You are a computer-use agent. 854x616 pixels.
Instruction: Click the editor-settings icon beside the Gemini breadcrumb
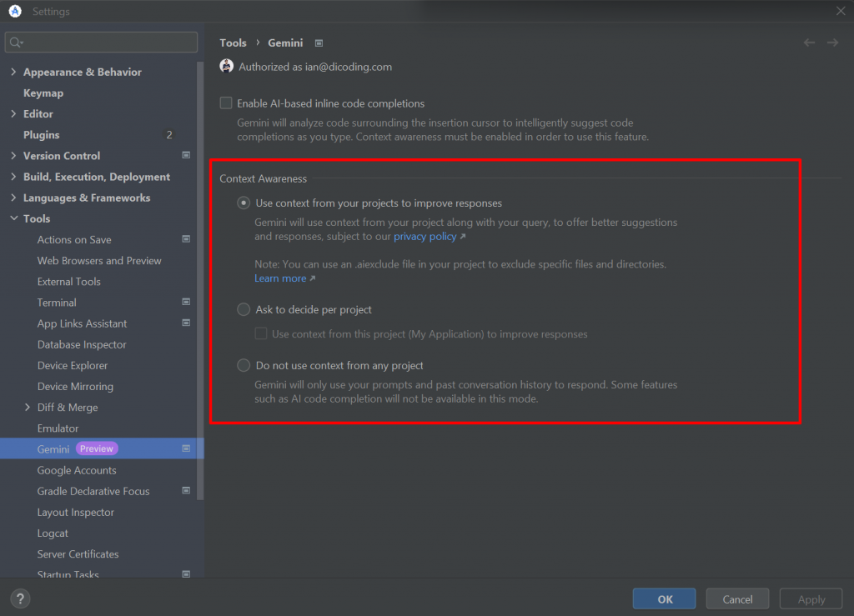[319, 43]
